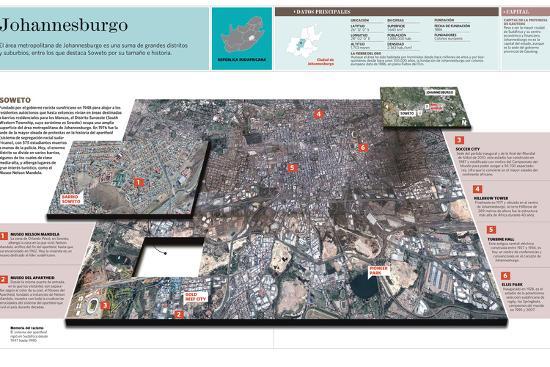550x367 pixels.
Task: Select red marker 5 in the map center
Action: pos(292,168)
